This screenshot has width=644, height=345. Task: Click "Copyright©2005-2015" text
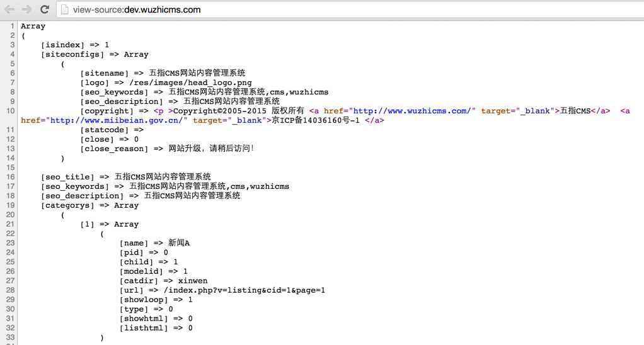[x=219, y=111]
